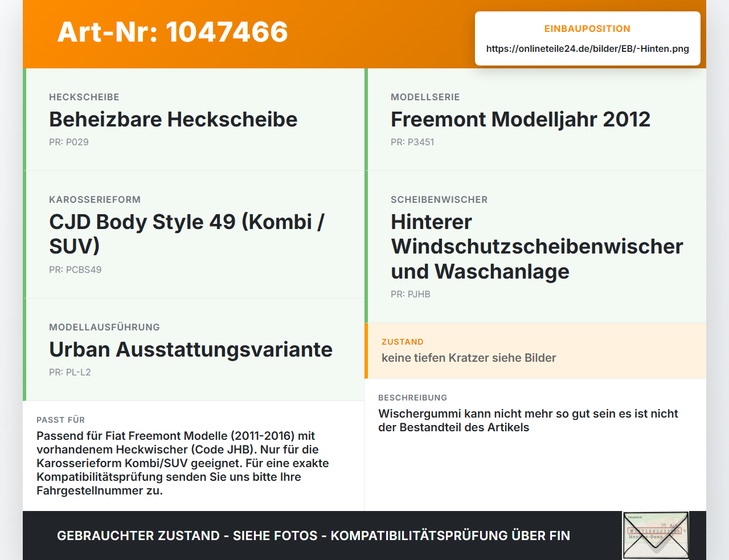Open the Einbauposition image URL
This screenshot has height=560, width=729.
tap(587, 48)
